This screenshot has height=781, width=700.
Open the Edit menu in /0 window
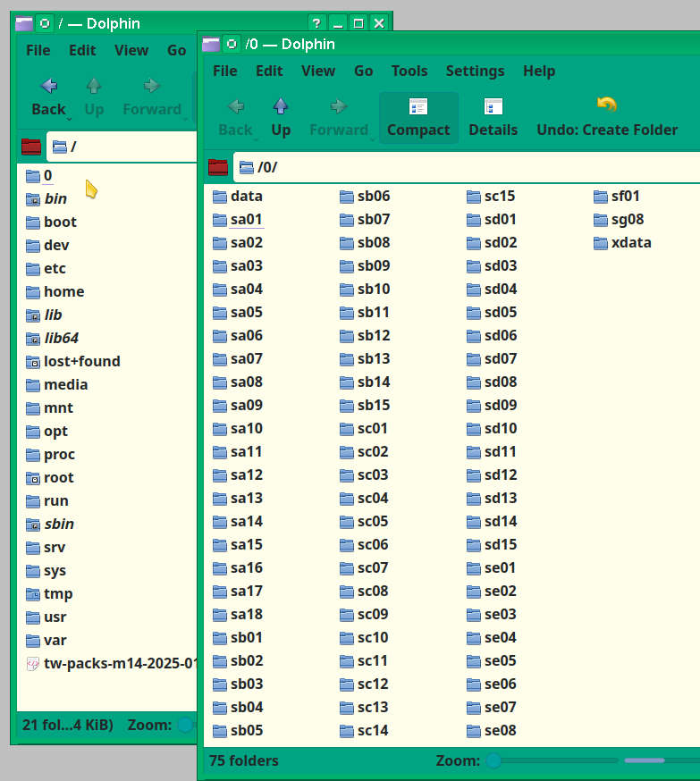coord(269,71)
